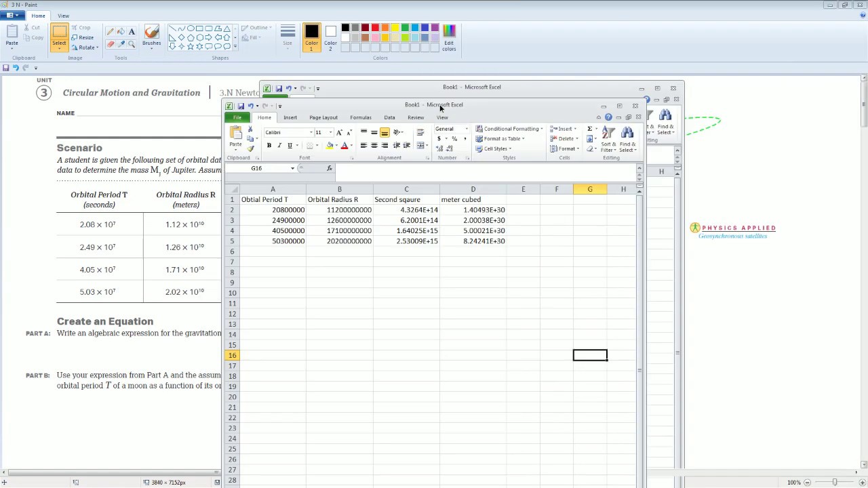Switch to the View tab in Paint
The width and height of the screenshot is (868, 488).
tap(63, 16)
